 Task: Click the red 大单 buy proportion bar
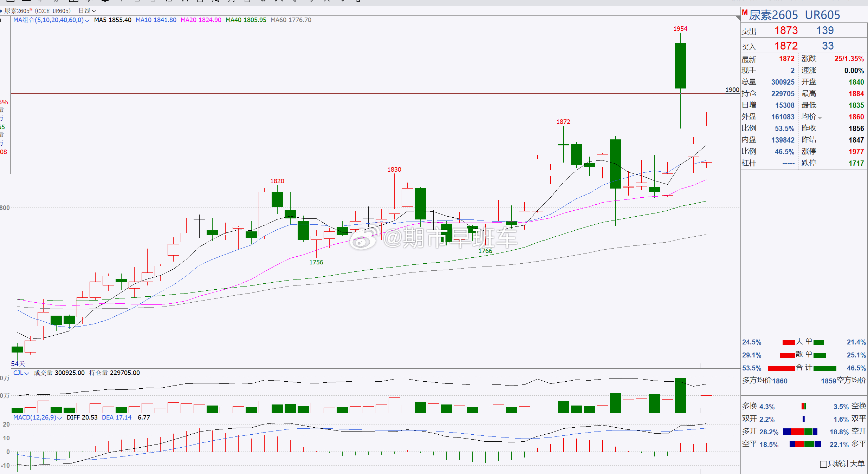[x=789, y=342]
